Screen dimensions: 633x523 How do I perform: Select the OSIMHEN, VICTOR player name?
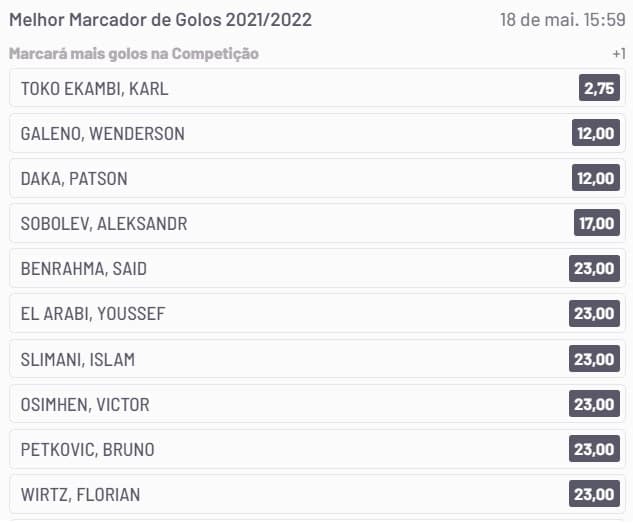pos(85,404)
